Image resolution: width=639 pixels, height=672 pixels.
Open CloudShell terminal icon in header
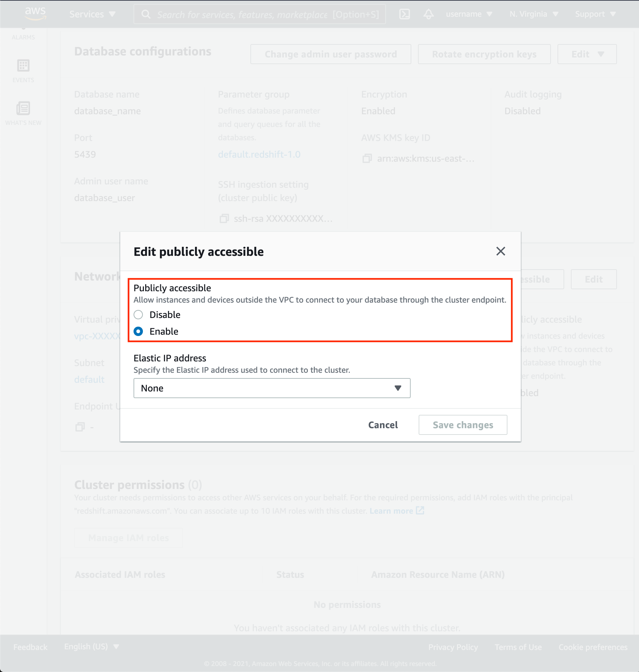click(x=404, y=14)
